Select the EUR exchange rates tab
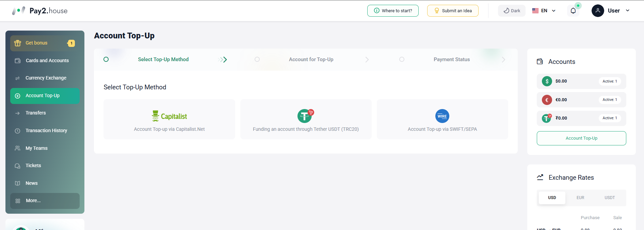The width and height of the screenshot is (644, 230). point(580,198)
